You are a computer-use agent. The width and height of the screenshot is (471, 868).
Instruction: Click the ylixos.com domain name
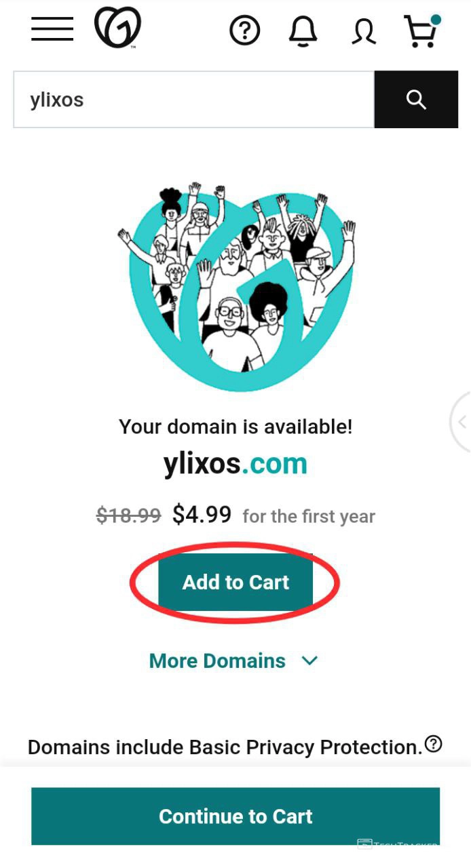(x=235, y=464)
